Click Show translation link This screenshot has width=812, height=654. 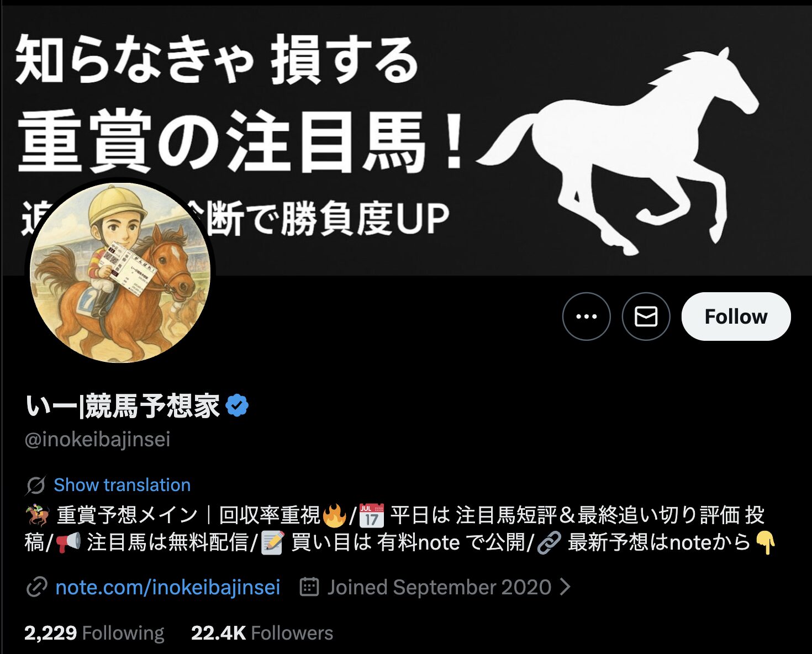(x=122, y=485)
